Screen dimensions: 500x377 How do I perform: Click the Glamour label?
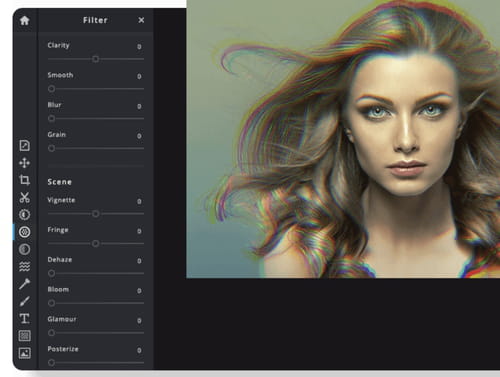[x=62, y=319]
